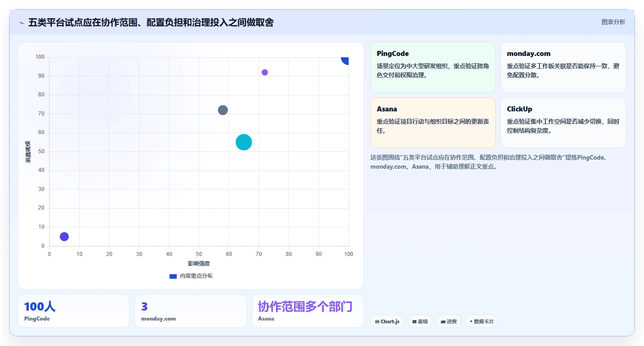The width and height of the screenshot is (644, 346).
Task: Click the small purple bubble near 90
Action: tap(265, 72)
